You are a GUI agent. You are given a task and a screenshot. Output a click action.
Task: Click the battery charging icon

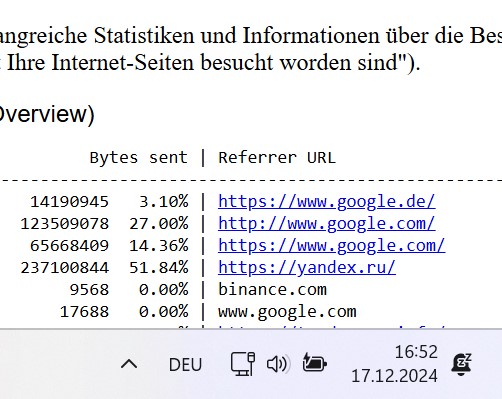pos(314,363)
